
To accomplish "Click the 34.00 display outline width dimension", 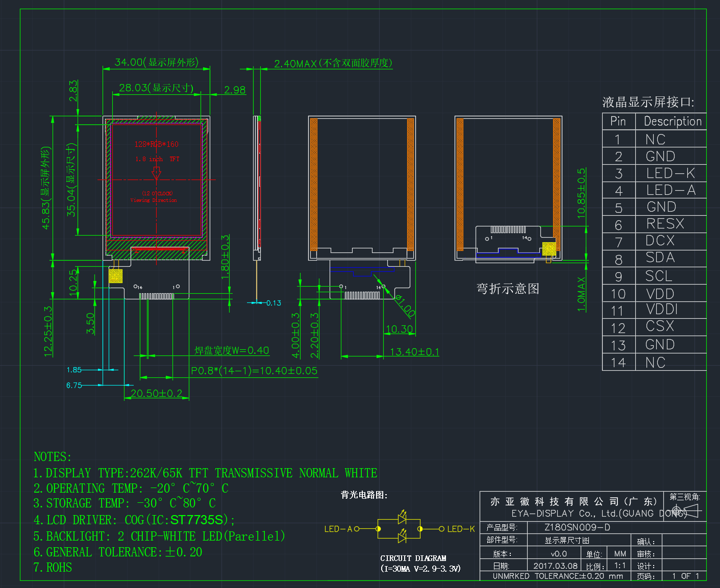I will coord(156,62).
